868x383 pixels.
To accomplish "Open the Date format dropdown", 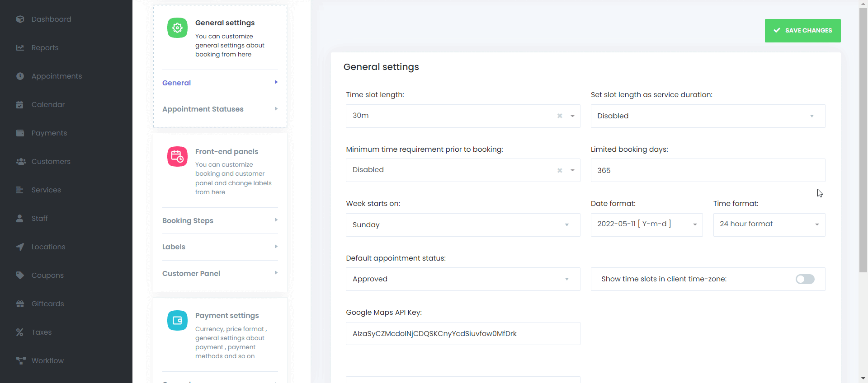I will point(646,225).
